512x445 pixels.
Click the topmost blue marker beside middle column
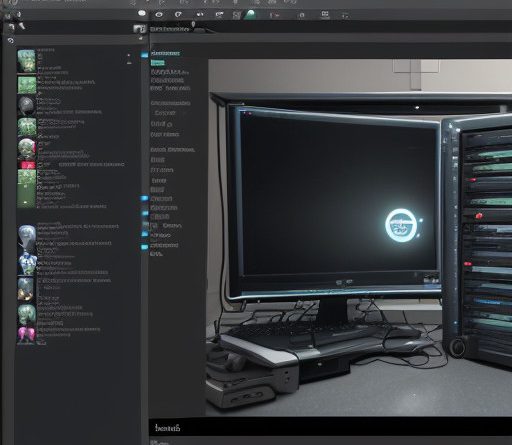tap(145, 55)
